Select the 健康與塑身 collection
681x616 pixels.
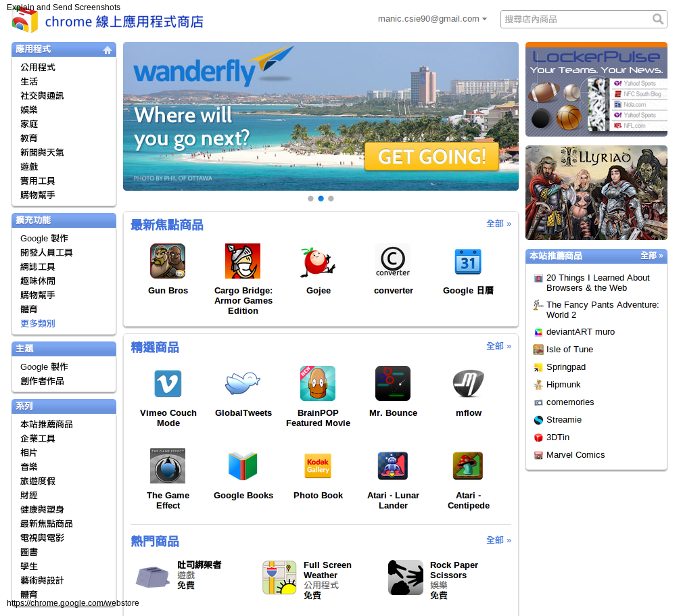point(42,509)
